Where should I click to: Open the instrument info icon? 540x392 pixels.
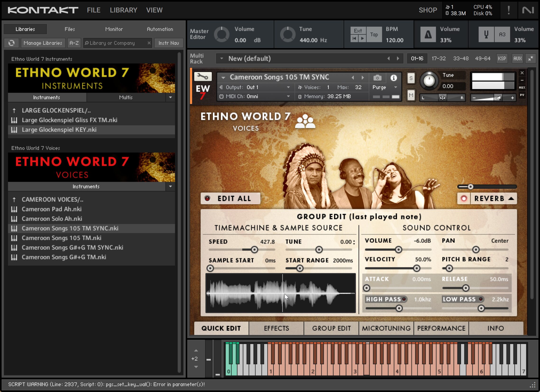click(394, 78)
